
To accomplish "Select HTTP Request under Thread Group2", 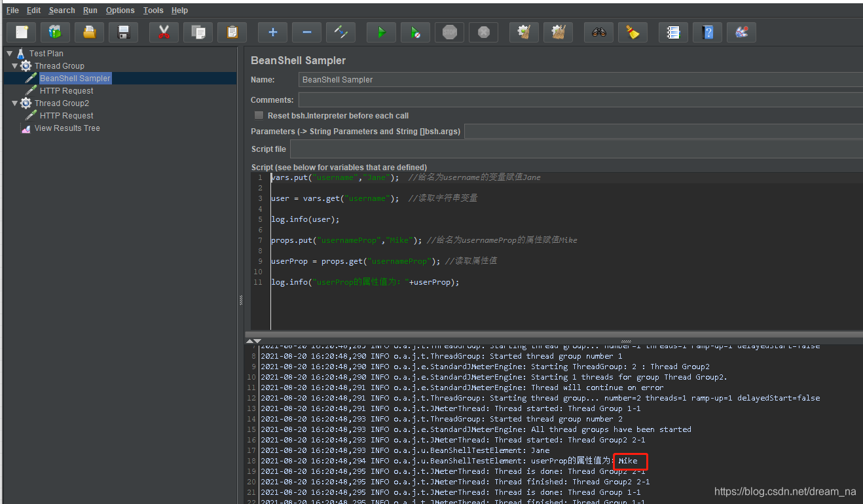I will [66, 116].
